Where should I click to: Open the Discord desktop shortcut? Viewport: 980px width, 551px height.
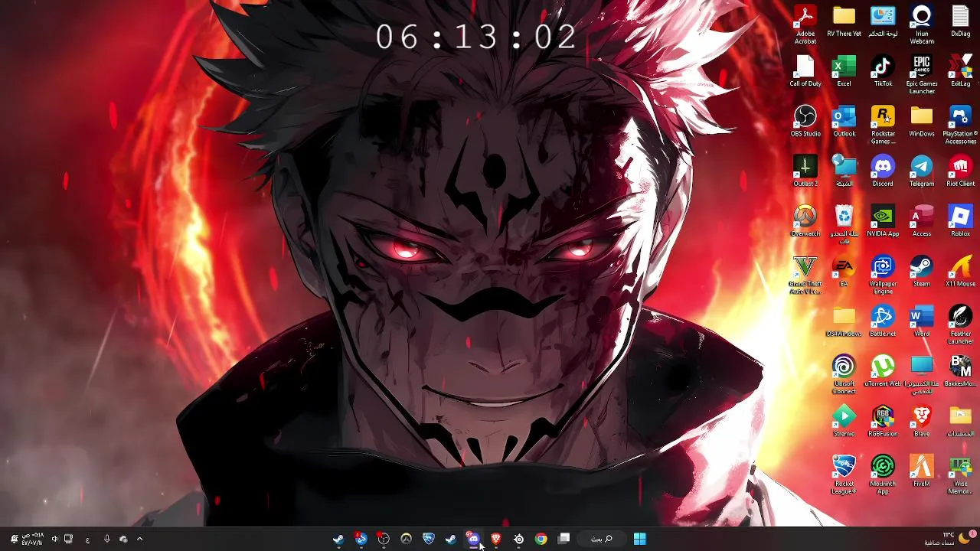click(x=883, y=171)
